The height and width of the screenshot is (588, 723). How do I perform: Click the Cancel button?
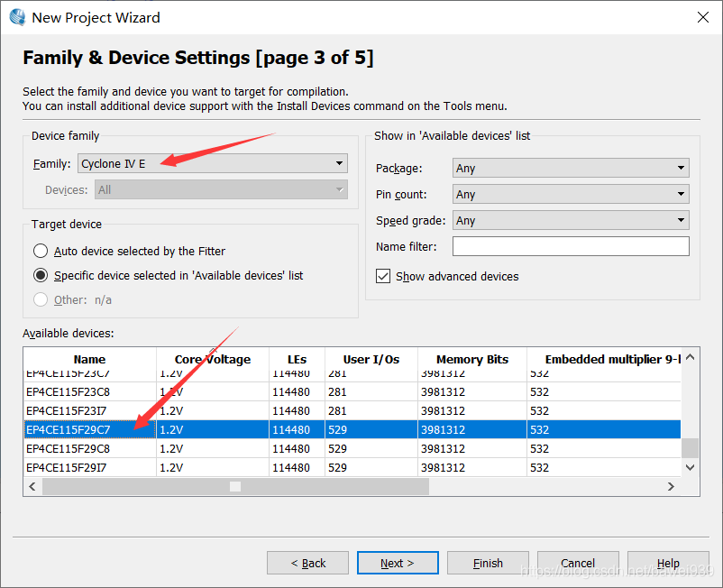578,563
